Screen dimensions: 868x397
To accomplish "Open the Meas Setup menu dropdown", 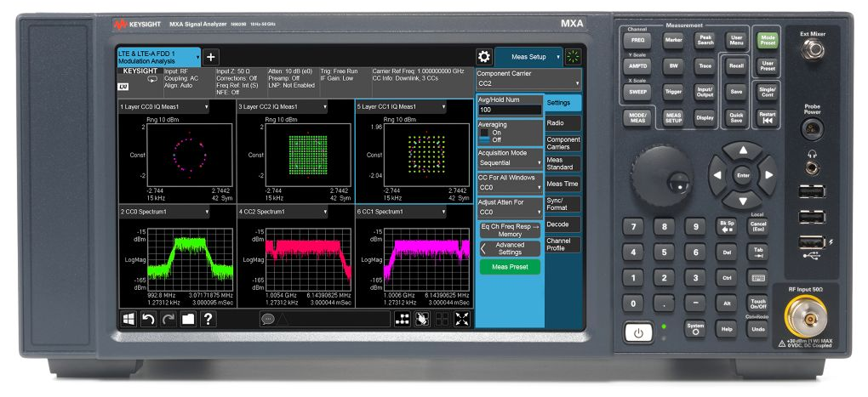I will pyautogui.click(x=528, y=57).
